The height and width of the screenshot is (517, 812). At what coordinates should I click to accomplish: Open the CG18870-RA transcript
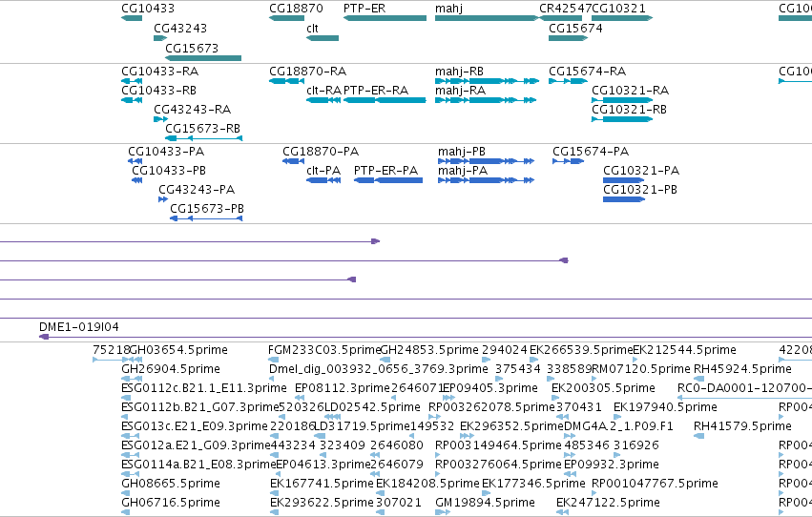point(286,81)
